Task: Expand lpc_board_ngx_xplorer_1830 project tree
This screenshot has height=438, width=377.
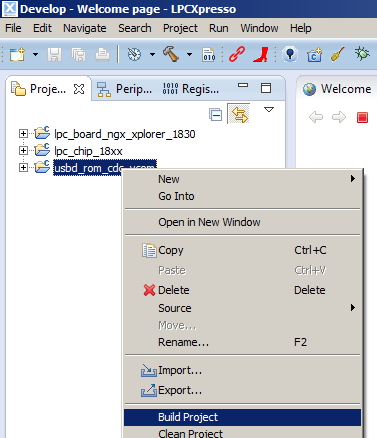Action: (x=23, y=134)
